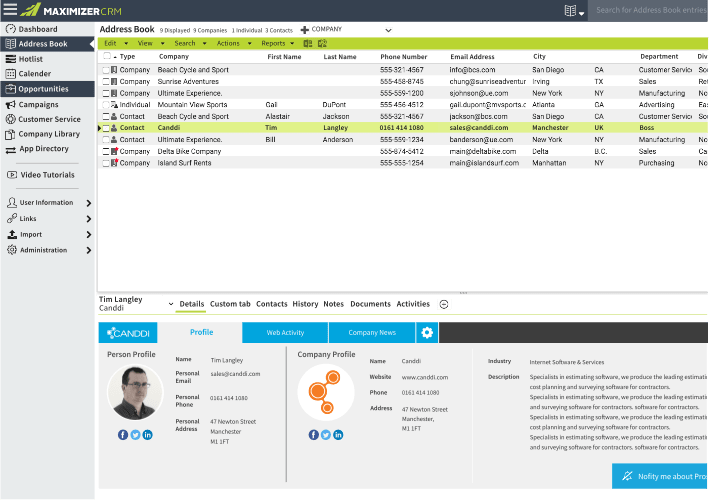The height and width of the screenshot is (500, 709).
Task: Check the Ultimate Experience company row checkbox
Action: coord(106,93)
